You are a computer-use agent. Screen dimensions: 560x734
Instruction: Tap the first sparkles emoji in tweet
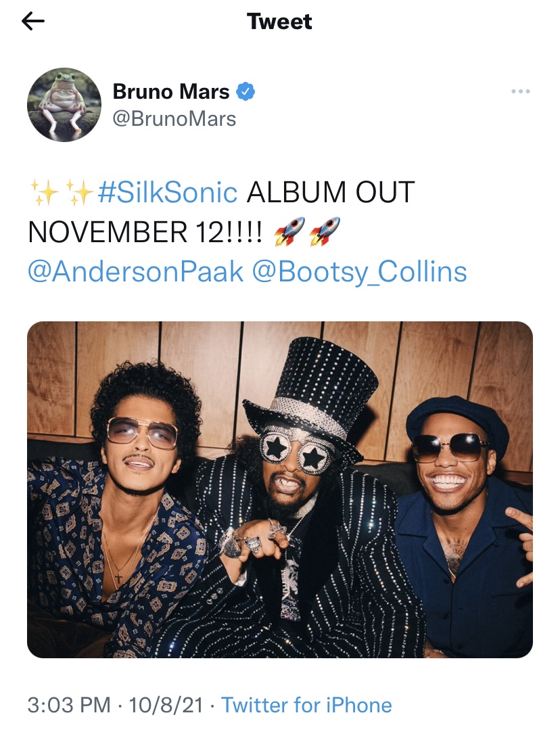coord(45,192)
